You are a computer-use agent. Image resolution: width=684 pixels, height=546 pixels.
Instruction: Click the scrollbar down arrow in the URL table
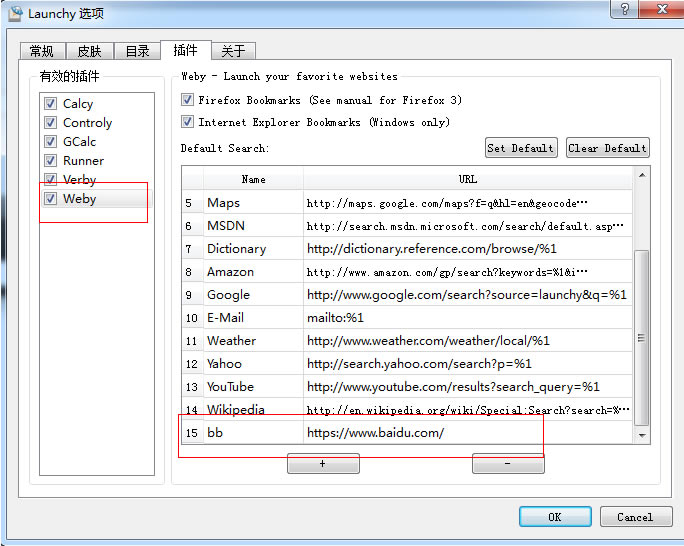(642, 435)
